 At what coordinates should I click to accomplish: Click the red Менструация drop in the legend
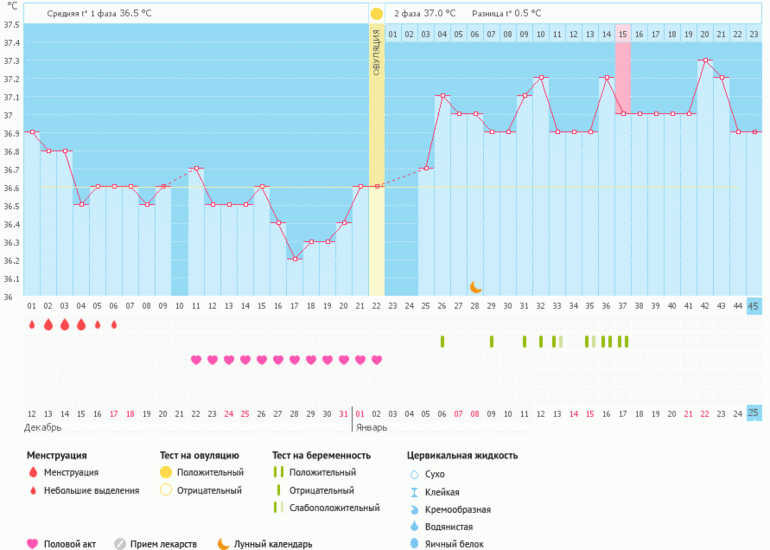(33, 472)
